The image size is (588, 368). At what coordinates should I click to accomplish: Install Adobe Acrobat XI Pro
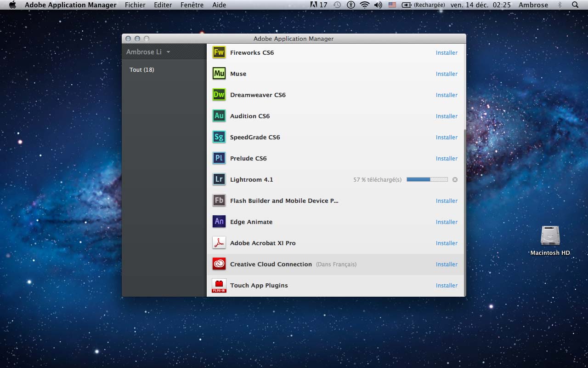click(447, 243)
